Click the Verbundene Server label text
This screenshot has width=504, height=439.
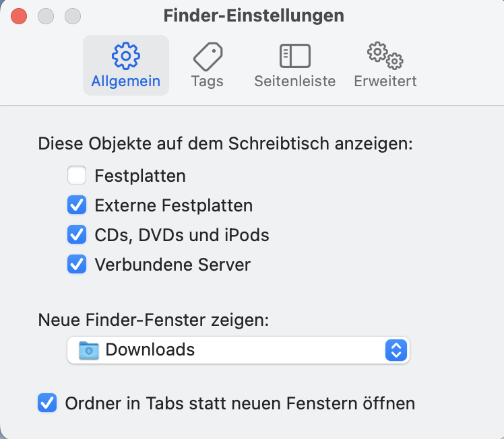[172, 265]
